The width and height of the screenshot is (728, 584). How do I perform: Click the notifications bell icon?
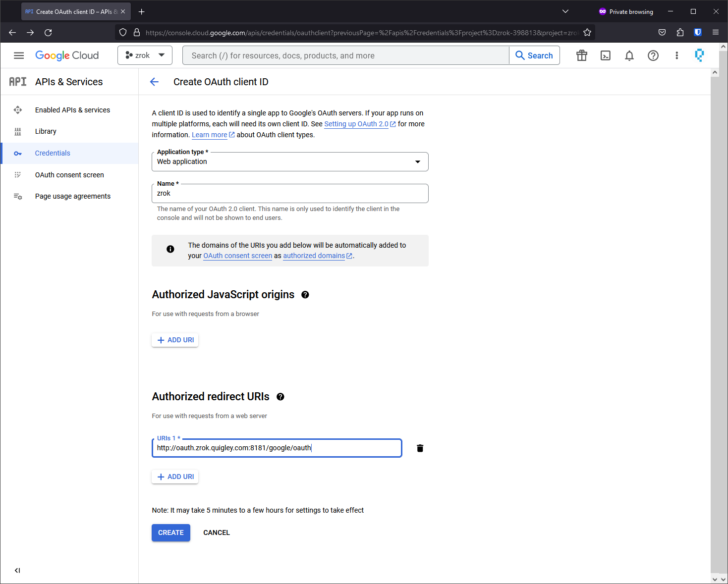point(629,55)
